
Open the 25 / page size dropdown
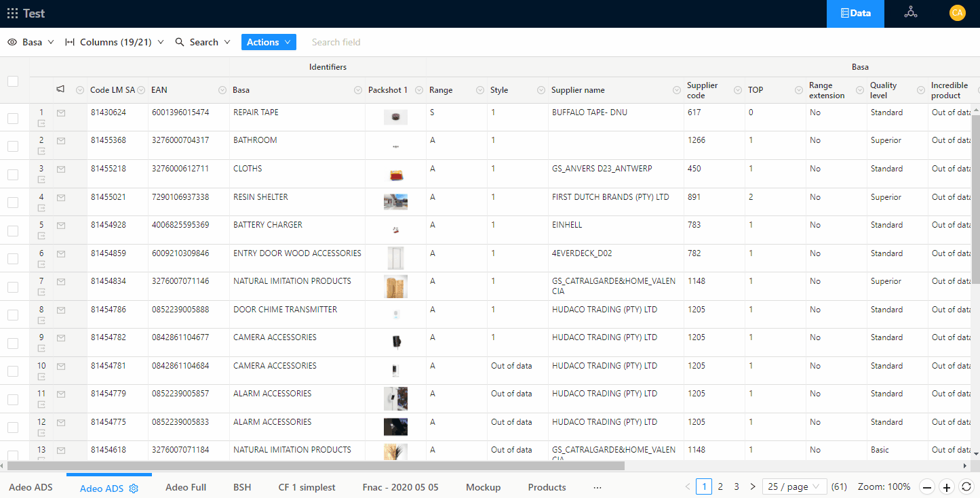(794, 486)
